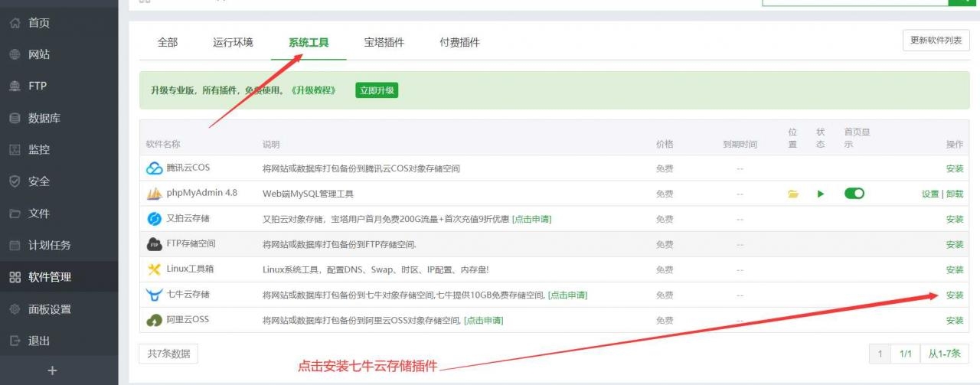This screenshot has height=385, width=980.
Task: Click 点击申请 link in 阿里云OSS row
Action: coord(483,320)
